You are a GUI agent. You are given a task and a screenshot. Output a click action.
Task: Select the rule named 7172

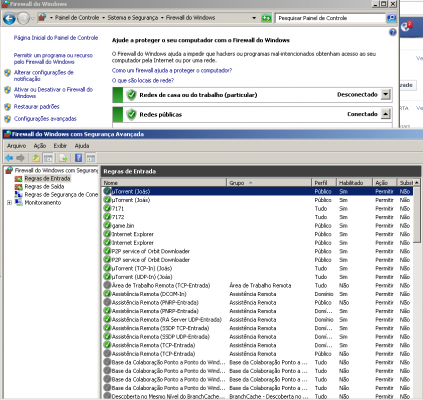point(257,217)
